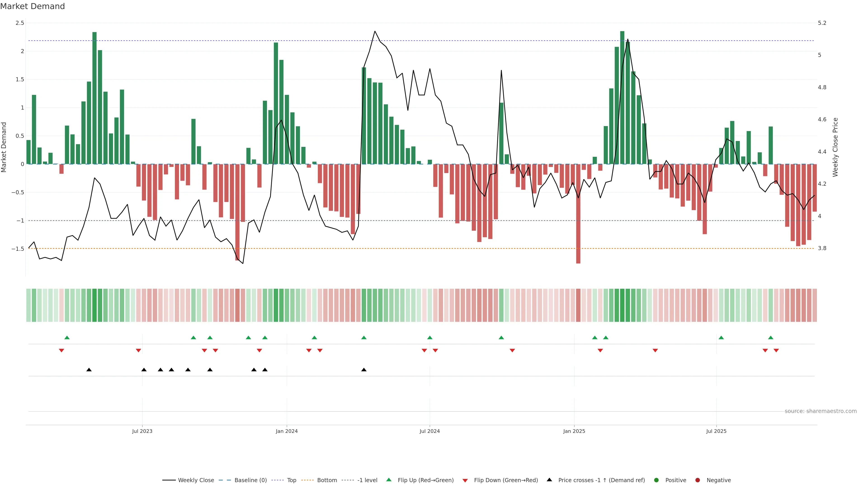Click the Jul 2025 axis label

[716, 432]
